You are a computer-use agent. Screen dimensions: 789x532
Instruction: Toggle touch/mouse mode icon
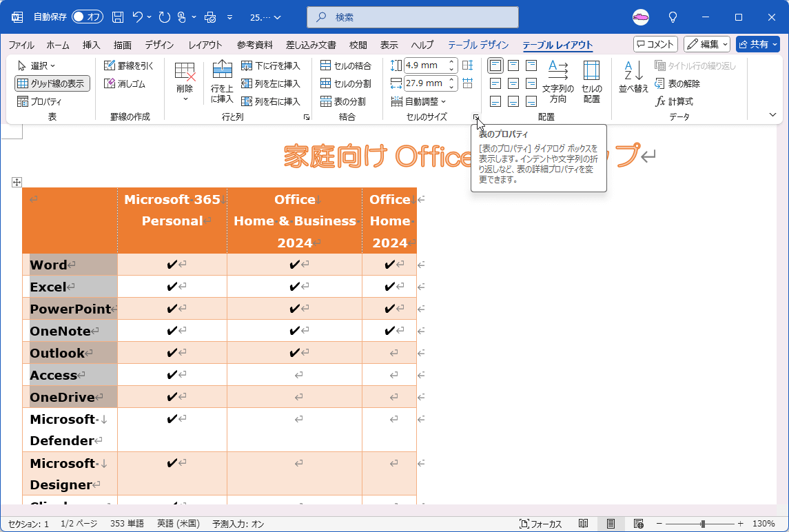(182, 17)
